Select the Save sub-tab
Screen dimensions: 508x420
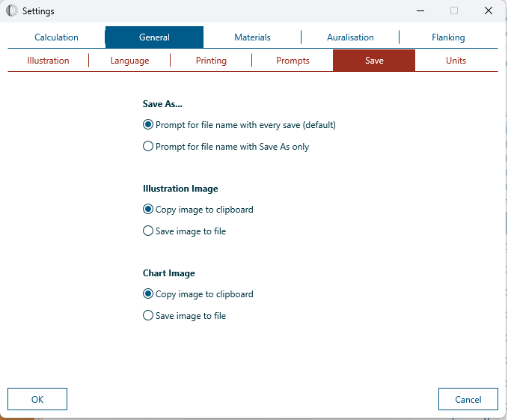(374, 61)
